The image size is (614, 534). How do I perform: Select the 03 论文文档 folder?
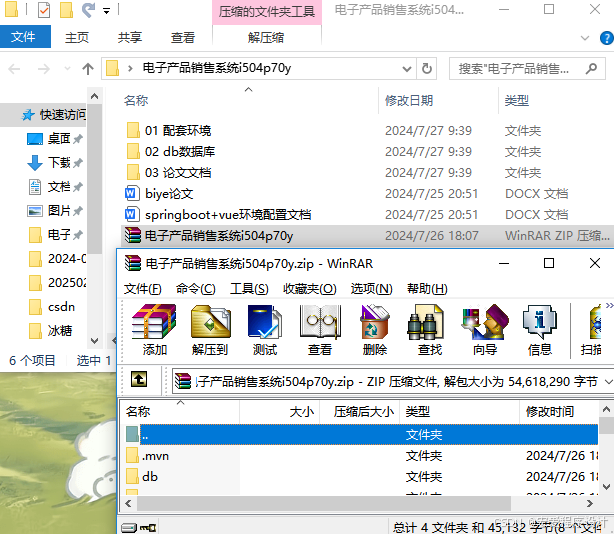178,173
